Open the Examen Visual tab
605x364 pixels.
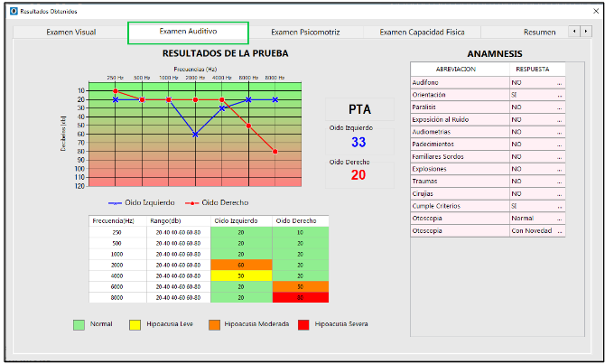(70, 33)
